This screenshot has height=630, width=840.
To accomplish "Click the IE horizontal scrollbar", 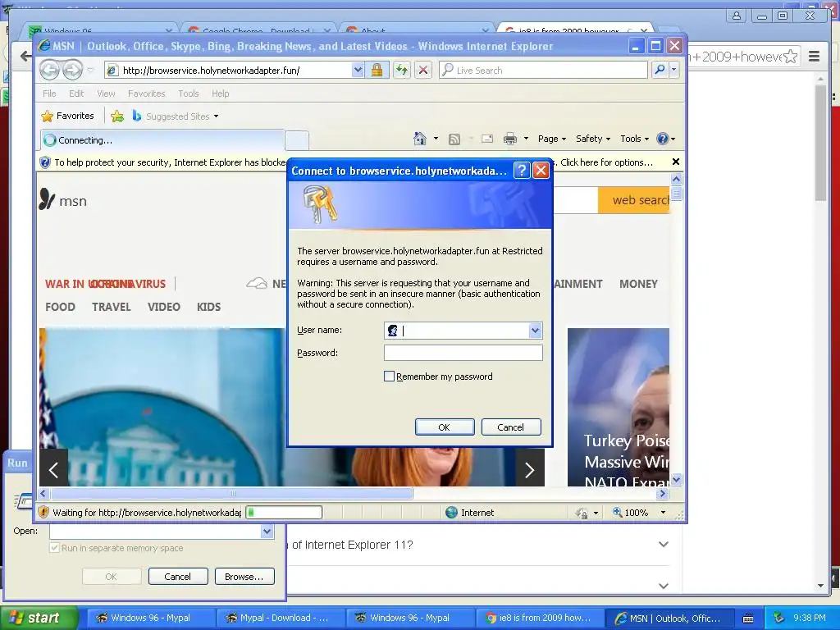I will tap(231, 493).
